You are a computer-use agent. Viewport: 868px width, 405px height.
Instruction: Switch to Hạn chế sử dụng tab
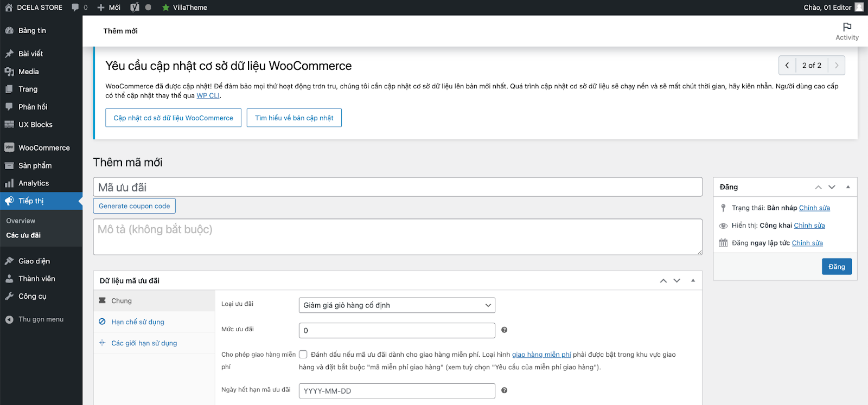click(137, 322)
